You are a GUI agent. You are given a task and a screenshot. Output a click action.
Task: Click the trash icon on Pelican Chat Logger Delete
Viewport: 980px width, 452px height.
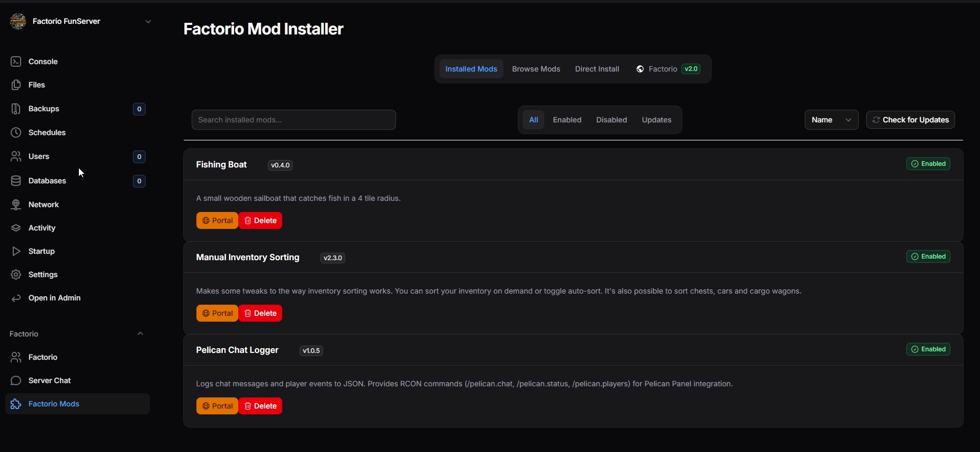click(x=248, y=406)
